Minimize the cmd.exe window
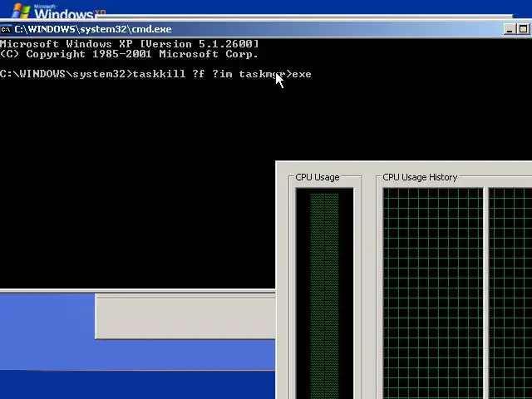The image size is (532, 399). (509, 30)
